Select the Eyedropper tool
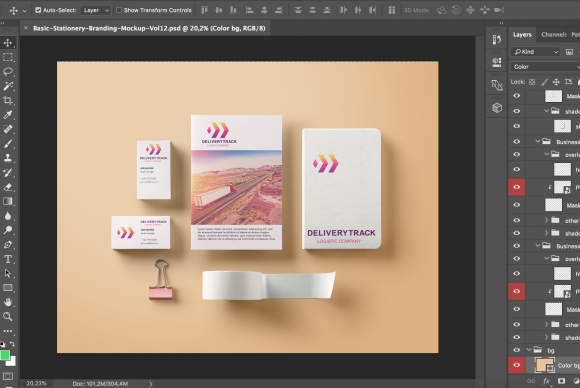The width and height of the screenshot is (580, 388). tap(8, 115)
